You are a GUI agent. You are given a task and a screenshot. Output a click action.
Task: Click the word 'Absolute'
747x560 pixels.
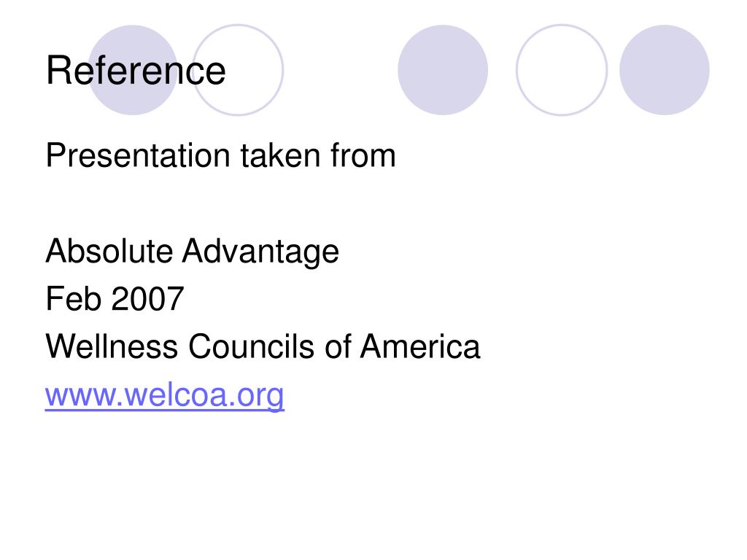pos(109,251)
